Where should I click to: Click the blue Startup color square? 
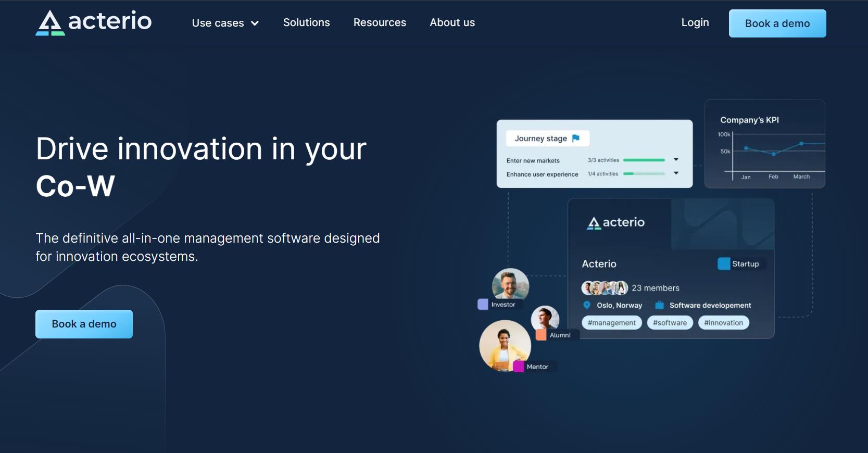[x=724, y=263]
